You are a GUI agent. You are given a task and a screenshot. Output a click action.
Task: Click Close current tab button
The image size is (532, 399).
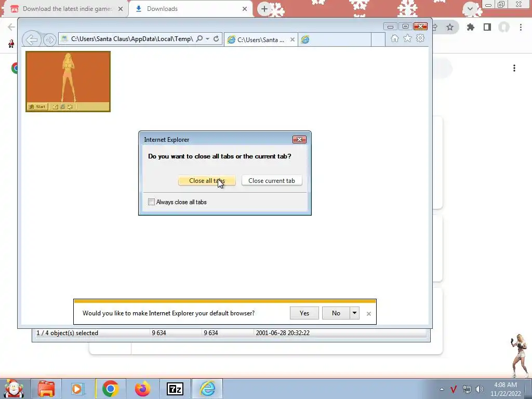pos(272,180)
